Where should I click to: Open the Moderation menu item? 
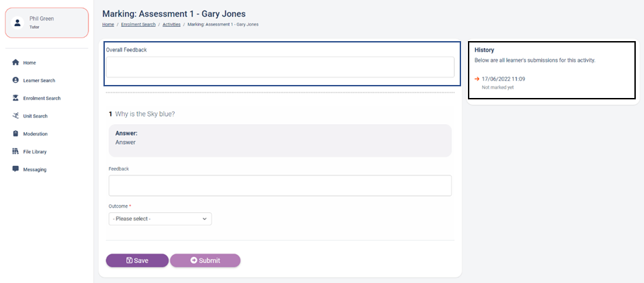pos(36,134)
